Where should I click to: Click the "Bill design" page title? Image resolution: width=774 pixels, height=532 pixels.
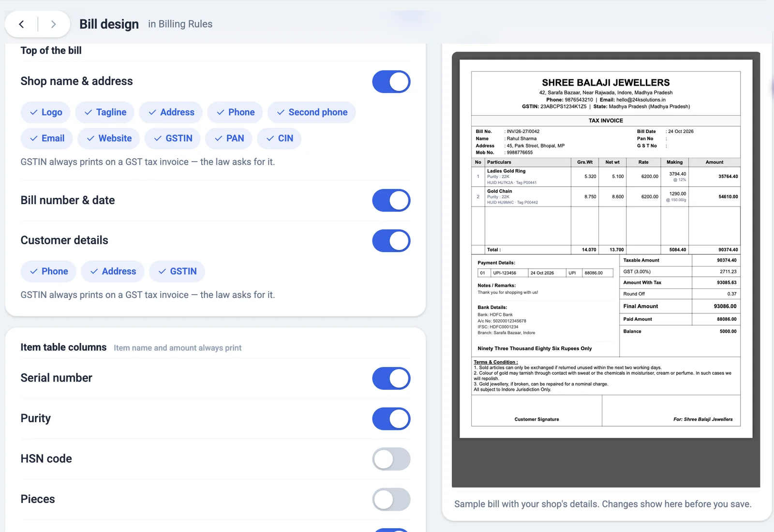(109, 24)
